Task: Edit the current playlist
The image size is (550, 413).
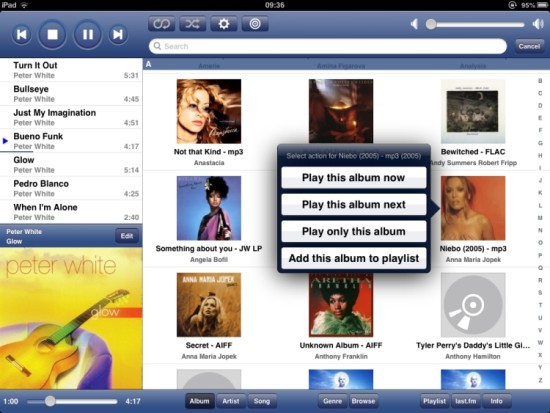Action: point(127,236)
